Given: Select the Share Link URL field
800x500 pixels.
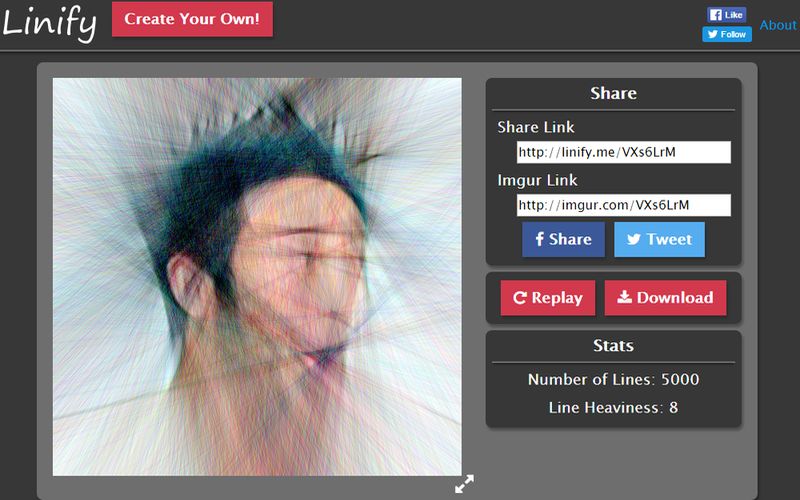Looking at the screenshot, I should [623, 152].
